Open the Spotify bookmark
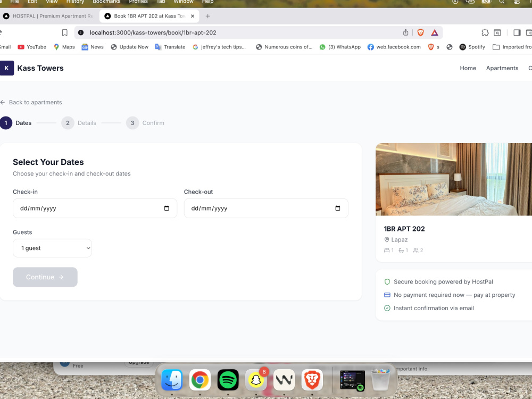Screen dimensions: 532x399 coord(472,47)
